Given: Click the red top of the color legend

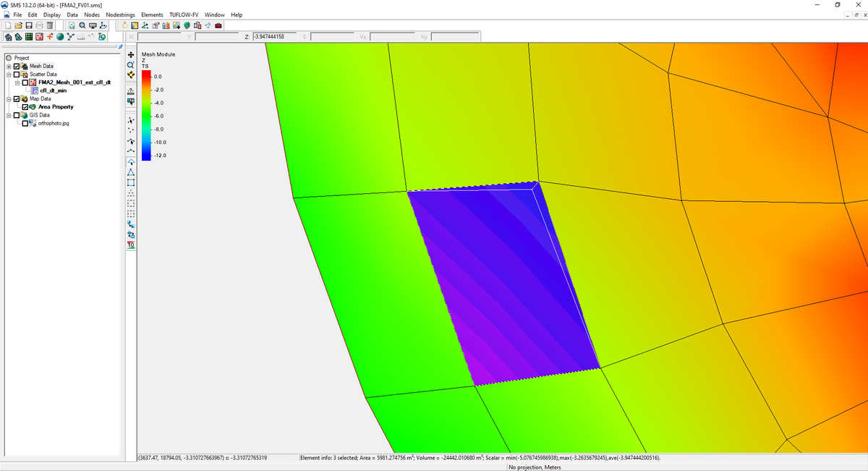Looking at the screenshot, I should point(145,73).
